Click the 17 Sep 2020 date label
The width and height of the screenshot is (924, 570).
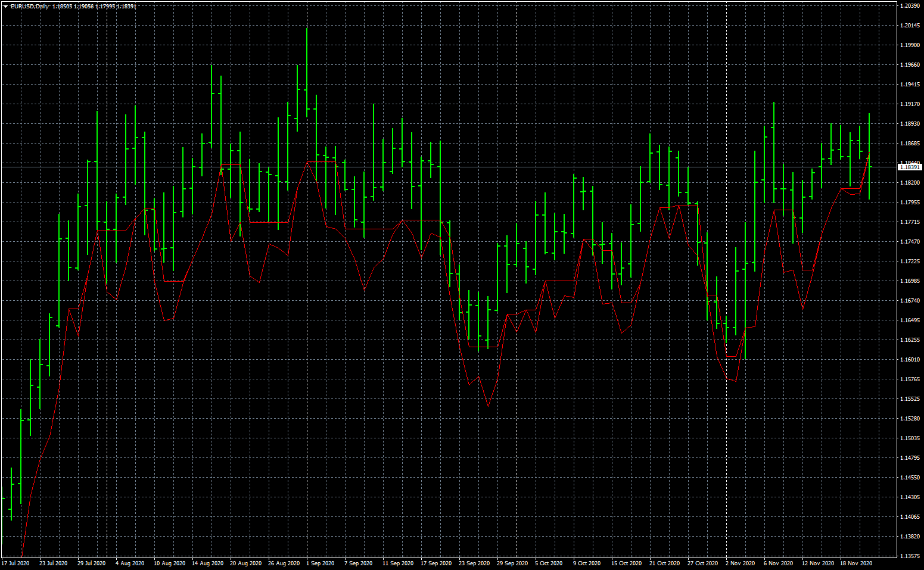(x=436, y=563)
